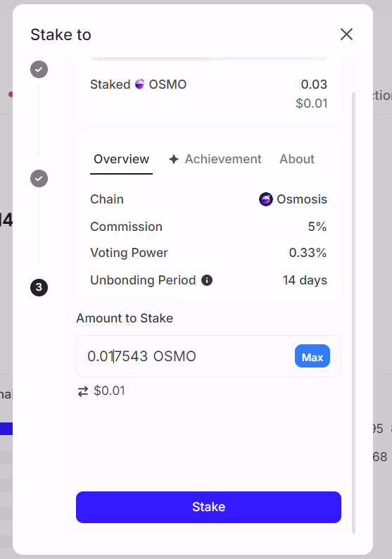Image resolution: width=392 pixels, height=559 pixels.
Task: Click the Voting Power 0.33% value
Action: (308, 253)
